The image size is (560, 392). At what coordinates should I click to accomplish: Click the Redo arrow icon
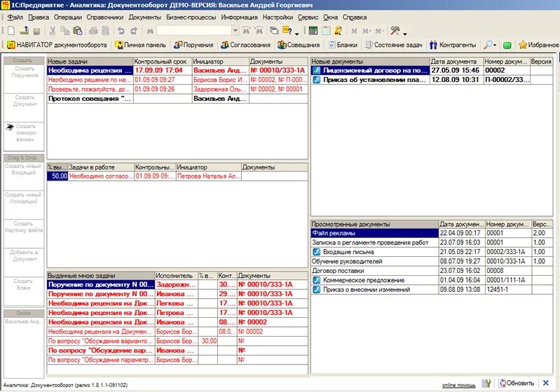point(134,31)
